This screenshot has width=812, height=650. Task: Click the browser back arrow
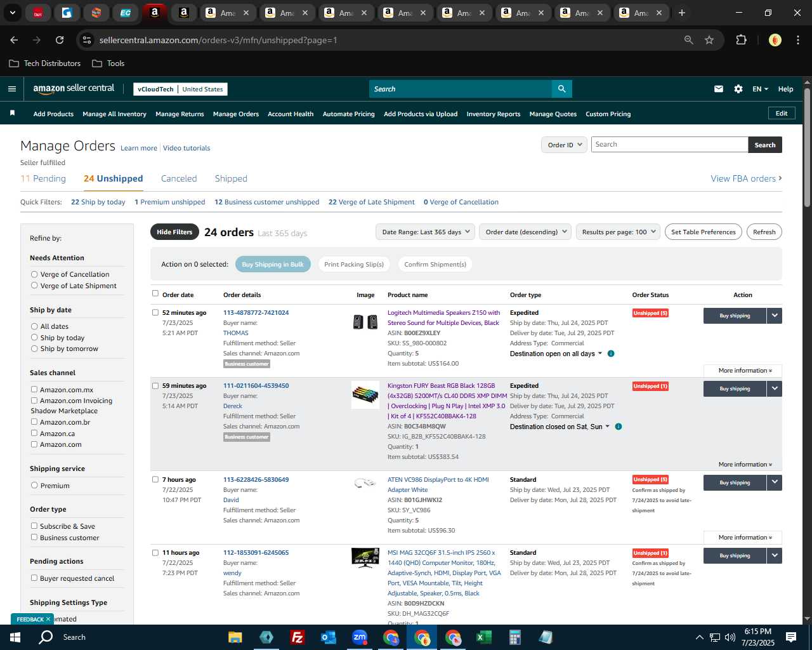point(14,40)
